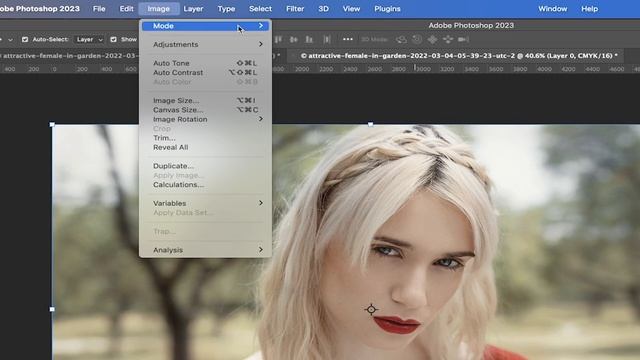Open the Layer menu
Image resolution: width=640 pixels, height=360 pixels.
(x=193, y=9)
